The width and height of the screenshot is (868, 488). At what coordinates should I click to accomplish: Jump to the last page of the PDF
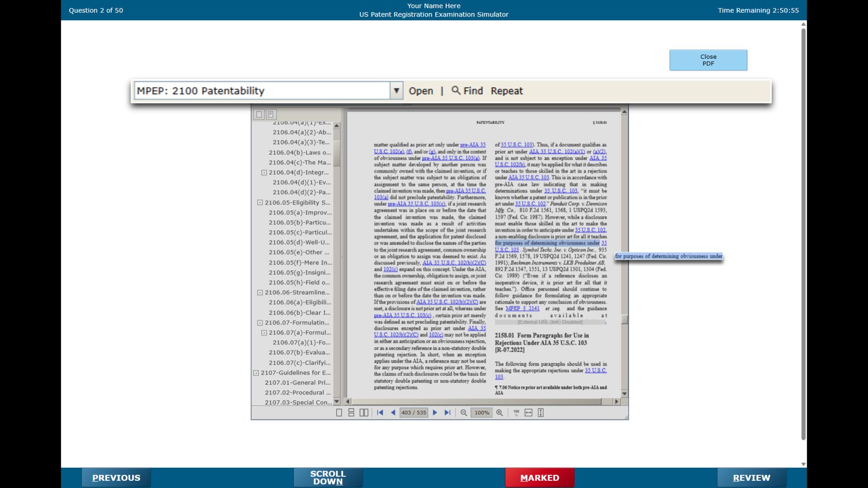coord(448,412)
